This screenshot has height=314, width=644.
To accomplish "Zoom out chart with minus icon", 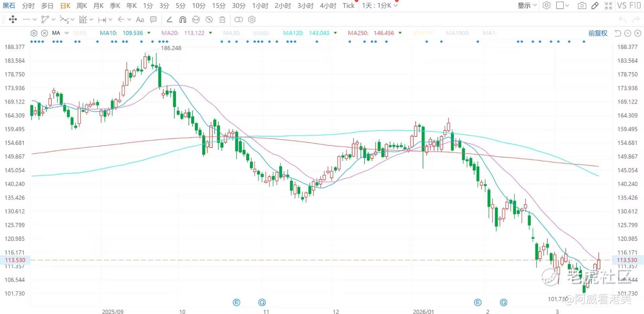I will coord(628,33).
